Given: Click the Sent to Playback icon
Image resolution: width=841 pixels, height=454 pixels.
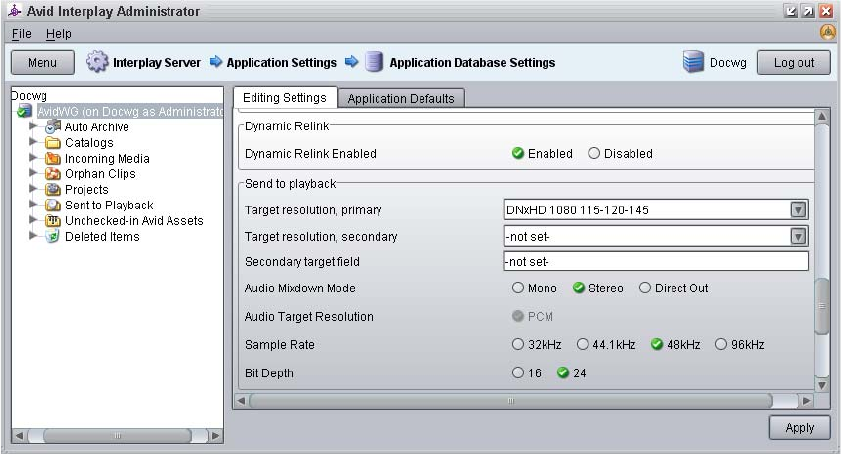Looking at the screenshot, I should pyautogui.click(x=54, y=205).
